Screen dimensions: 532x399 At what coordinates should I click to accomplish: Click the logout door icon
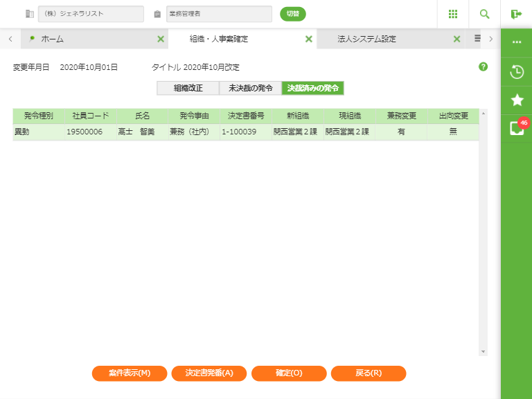pyautogui.click(x=516, y=14)
